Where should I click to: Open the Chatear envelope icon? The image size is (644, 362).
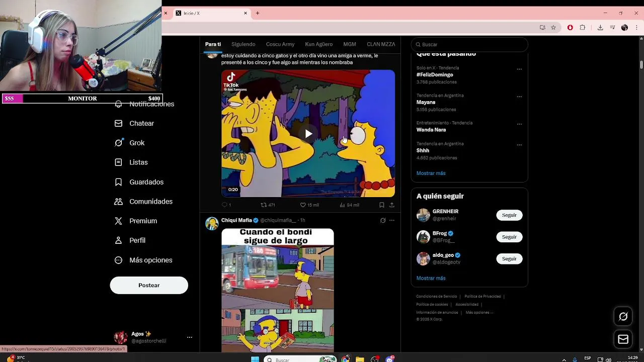tap(118, 123)
